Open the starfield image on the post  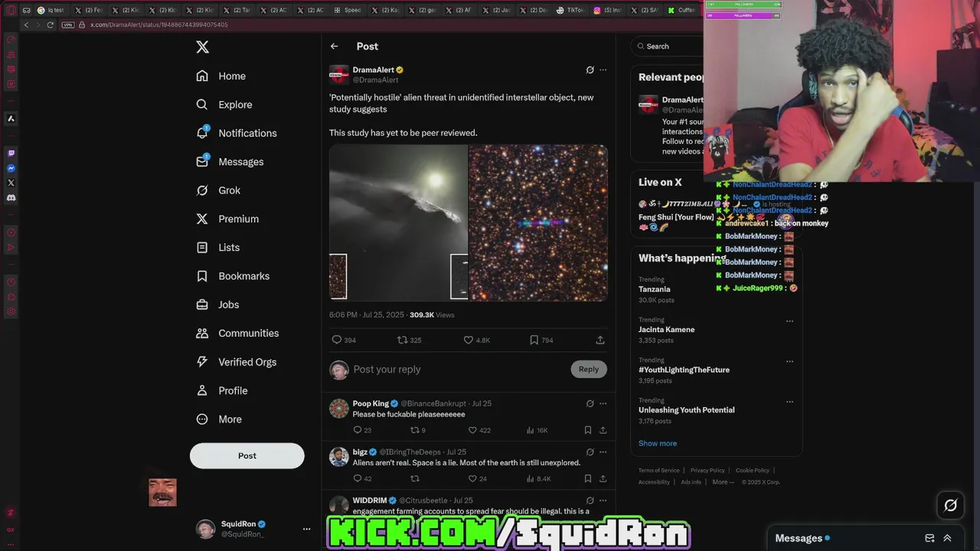[x=538, y=223]
